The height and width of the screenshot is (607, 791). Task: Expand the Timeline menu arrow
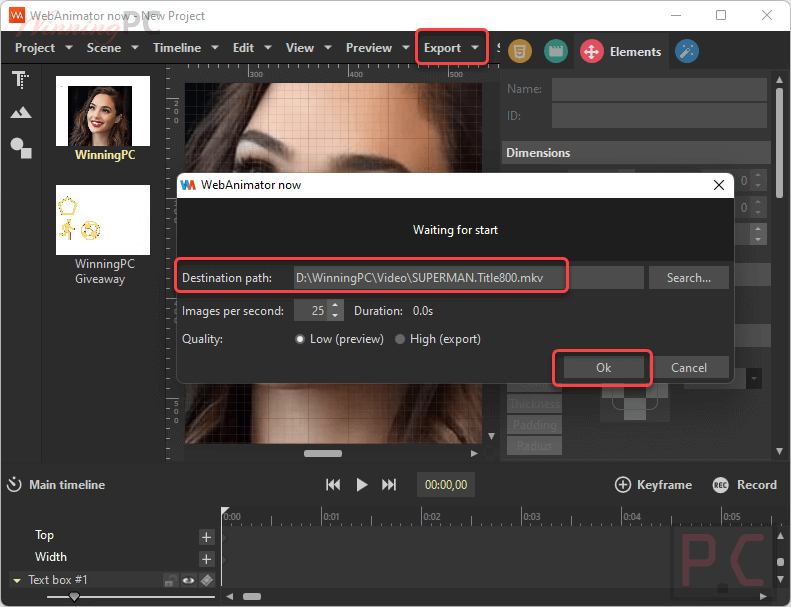(x=215, y=47)
